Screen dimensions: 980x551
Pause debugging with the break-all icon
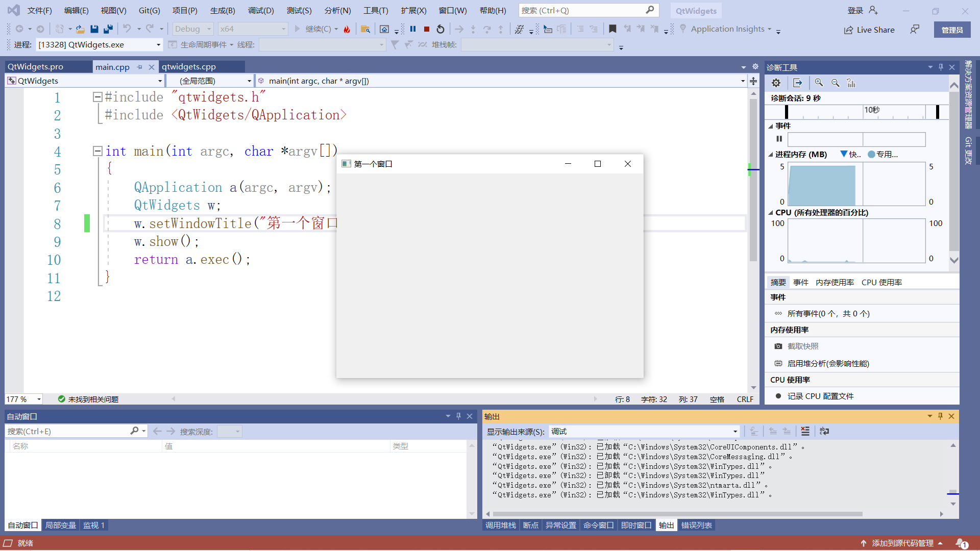tap(413, 29)
